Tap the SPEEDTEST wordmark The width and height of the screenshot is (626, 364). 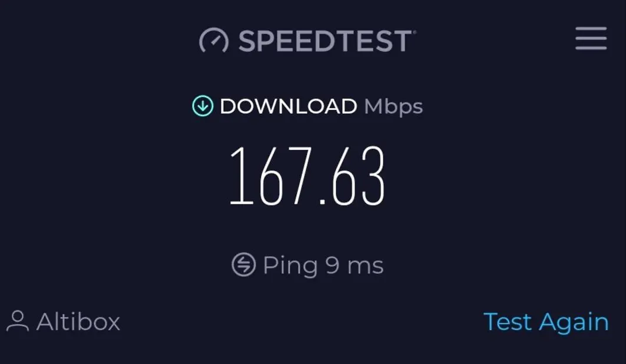tap(324, 41)
